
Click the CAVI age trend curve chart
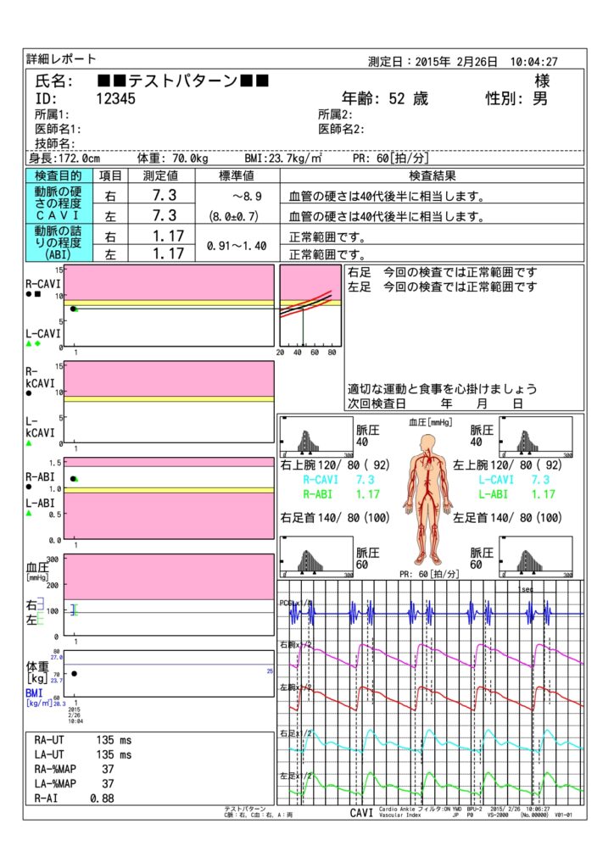click(x=310, y=305)
